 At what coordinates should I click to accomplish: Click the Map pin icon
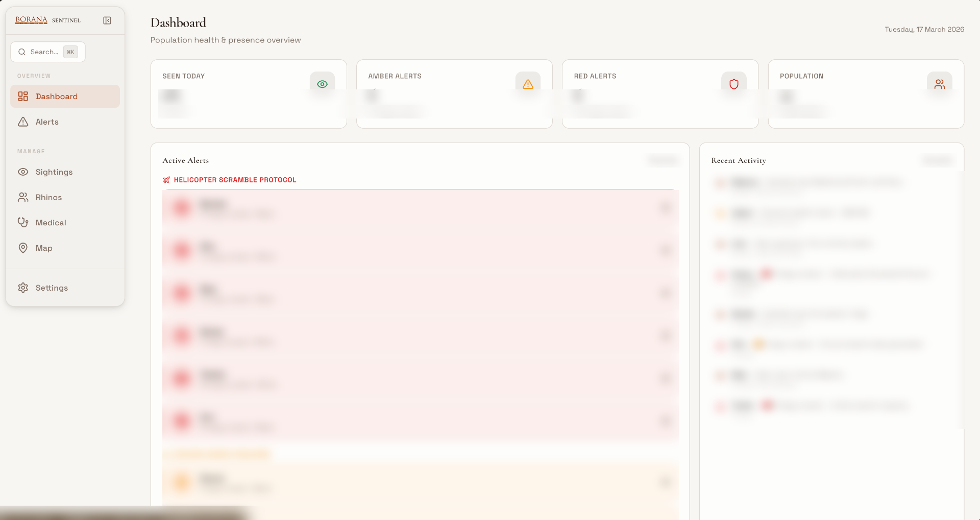[23, 248]
